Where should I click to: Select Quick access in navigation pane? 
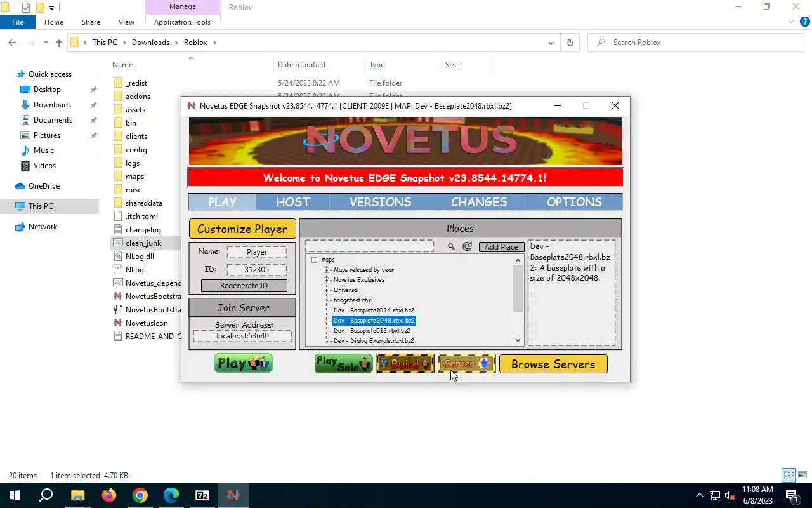[x=50, y=74]
